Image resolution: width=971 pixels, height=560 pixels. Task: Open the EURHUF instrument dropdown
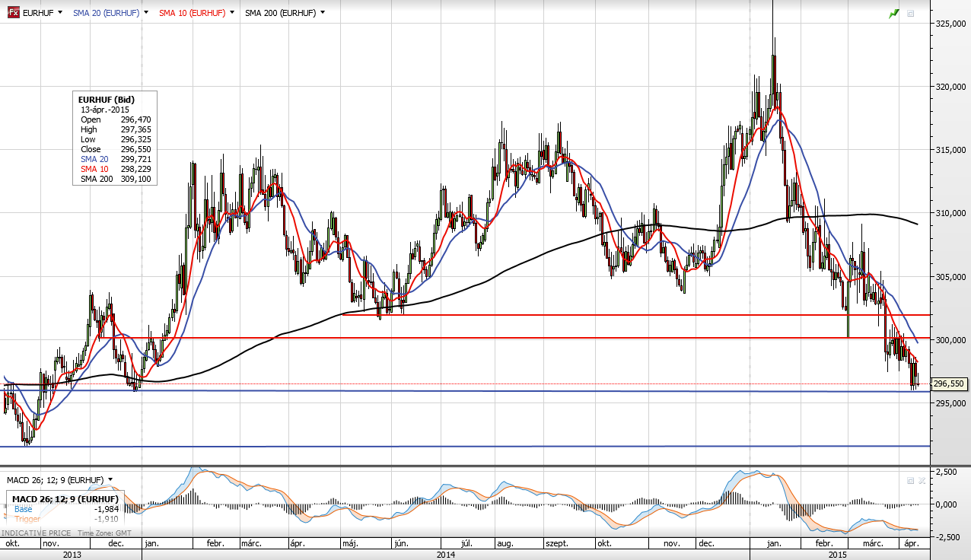(x=59, y=13)
